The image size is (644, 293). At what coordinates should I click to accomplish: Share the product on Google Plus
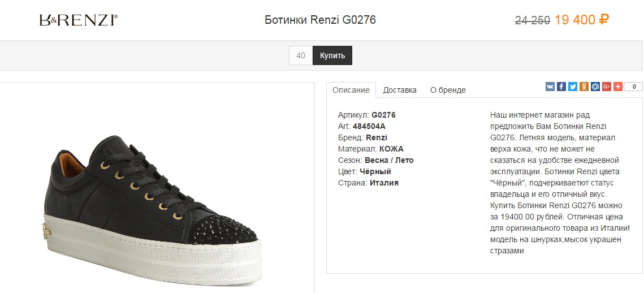(x=607, y=87)
